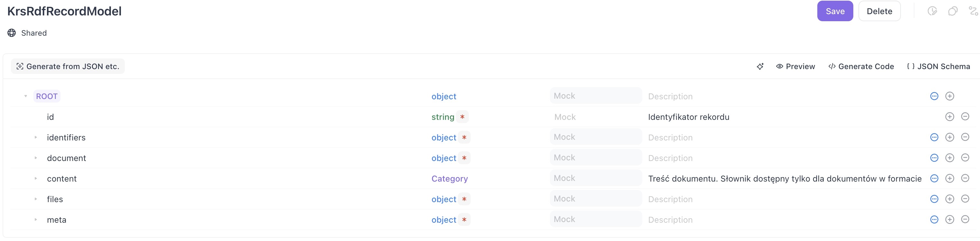Toggle required asterisk on meta field

click(x=464, y=219)
